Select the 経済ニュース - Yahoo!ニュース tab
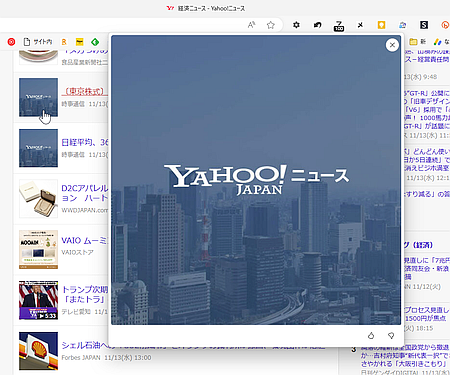The width and height of the screenshot is (450, 375). [x=206, y=8]
